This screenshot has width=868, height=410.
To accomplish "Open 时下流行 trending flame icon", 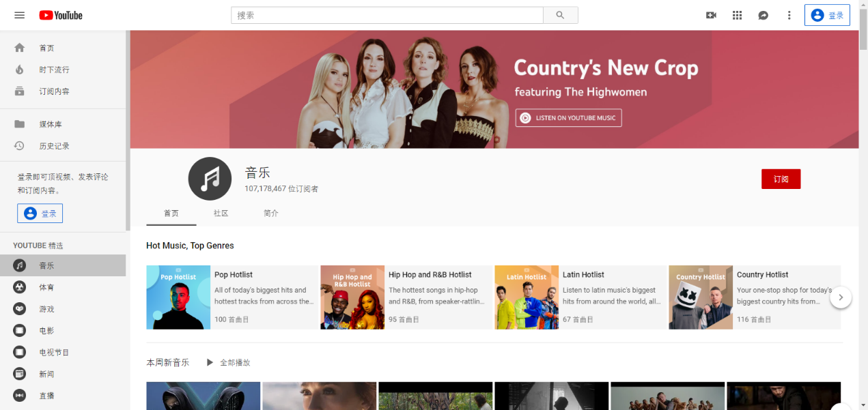I will coord(19,70).
